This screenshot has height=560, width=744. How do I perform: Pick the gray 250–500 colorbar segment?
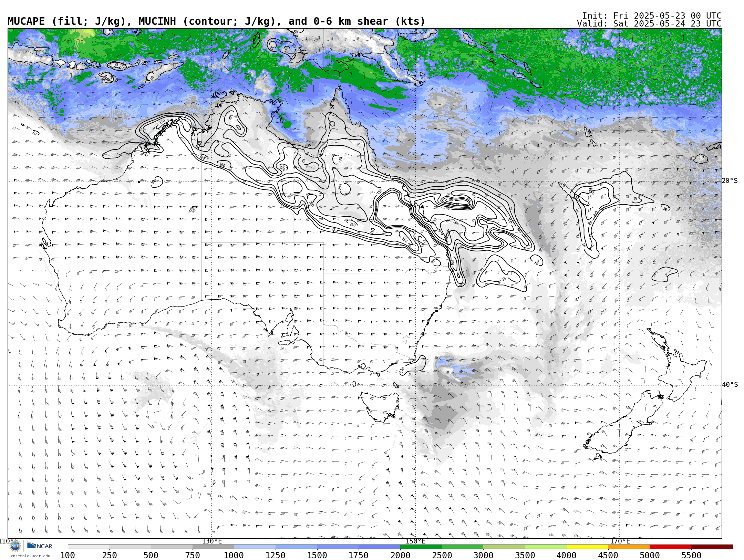point(130,547)
